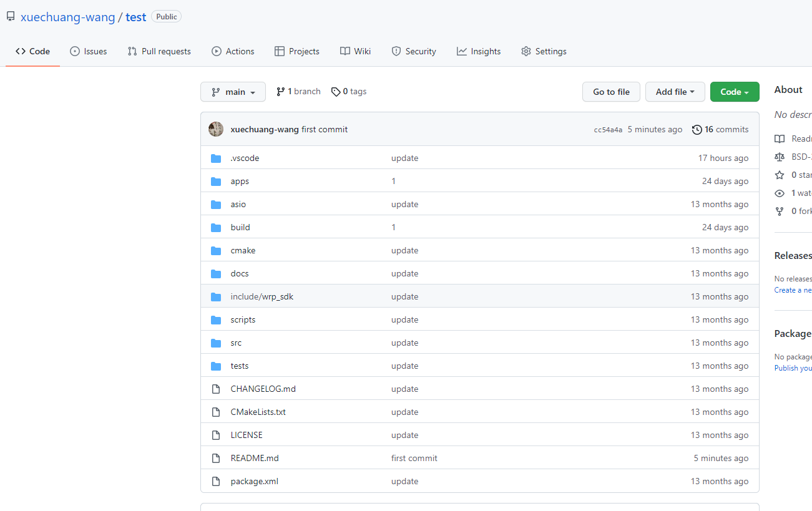
Task: Open the docs folder link
Action: (x=240, y=274)
